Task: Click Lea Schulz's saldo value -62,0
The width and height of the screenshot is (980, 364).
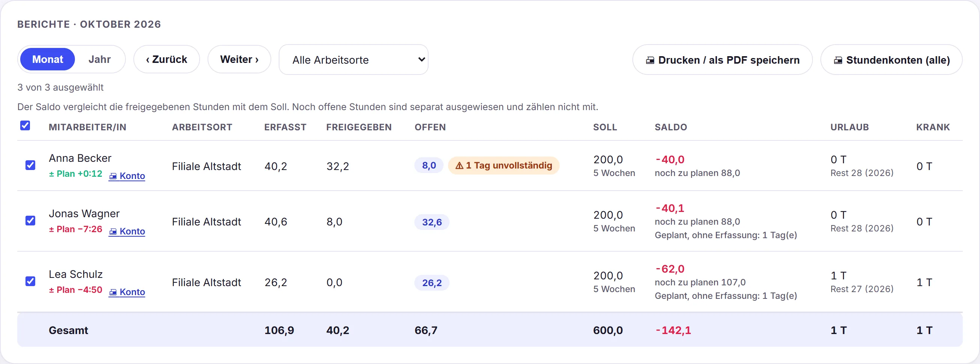Action: coord(670,269)
